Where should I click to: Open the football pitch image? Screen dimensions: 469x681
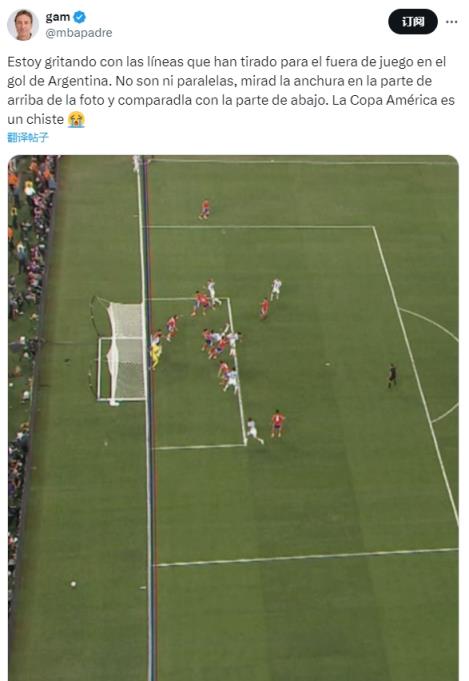233,418
